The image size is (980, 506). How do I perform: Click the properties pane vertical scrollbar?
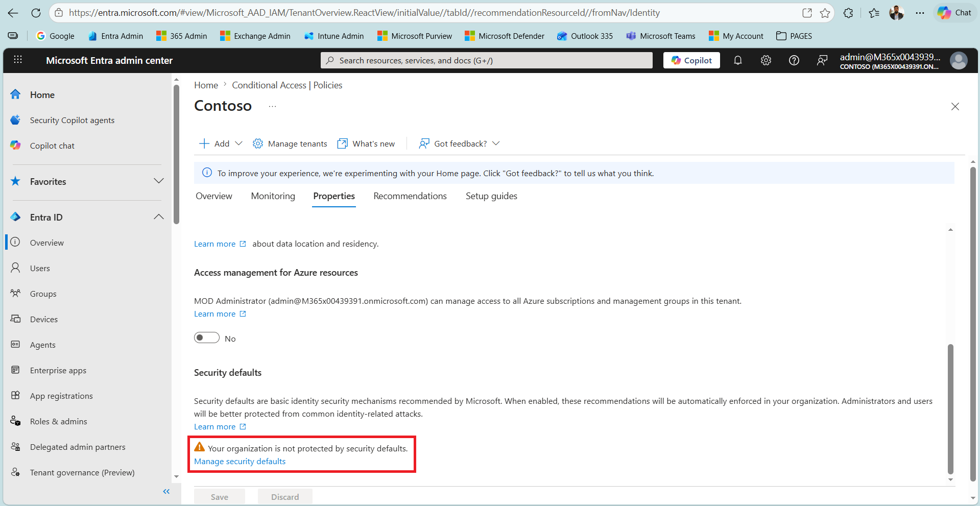coord(950,408)
